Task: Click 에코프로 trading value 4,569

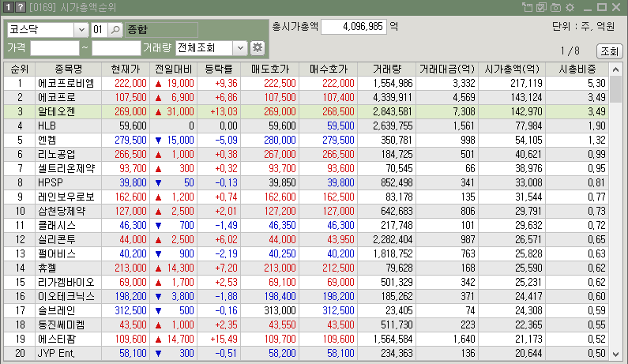Action: pos(464,98)
